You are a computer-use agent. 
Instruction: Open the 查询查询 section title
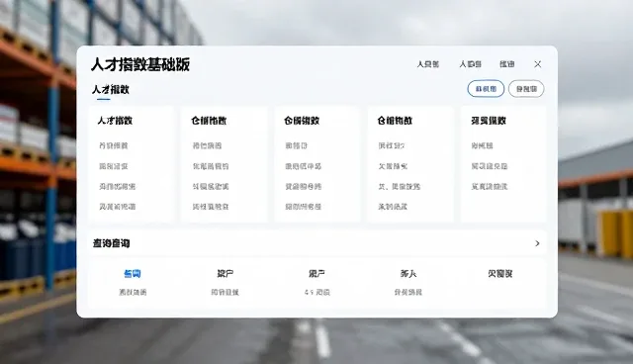click(111, 243)
